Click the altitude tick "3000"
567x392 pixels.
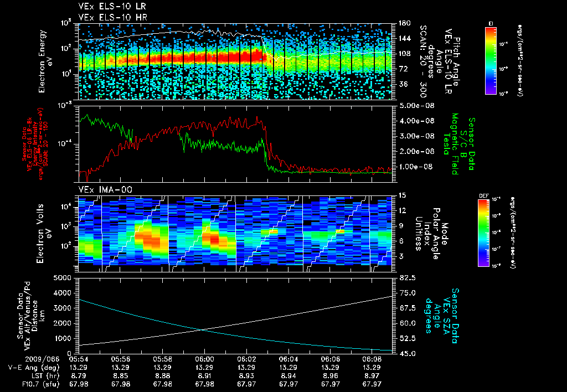tap(62, 308)
